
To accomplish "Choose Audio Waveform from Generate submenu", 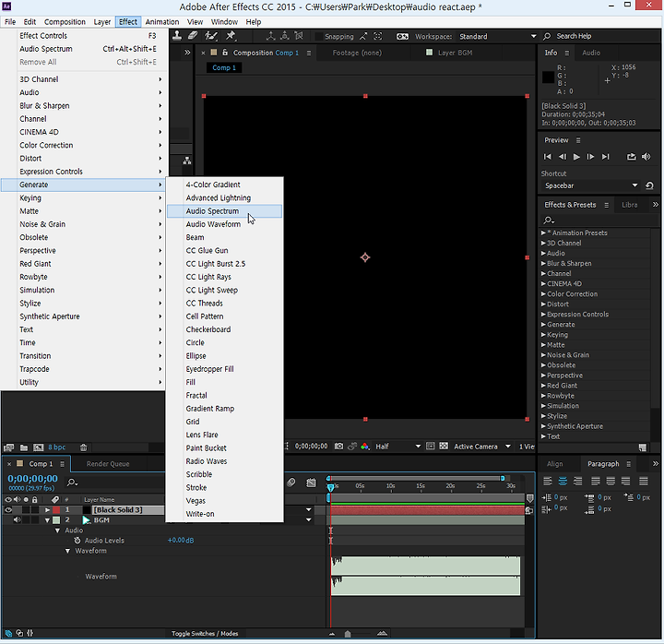I will tap(224, 224).
